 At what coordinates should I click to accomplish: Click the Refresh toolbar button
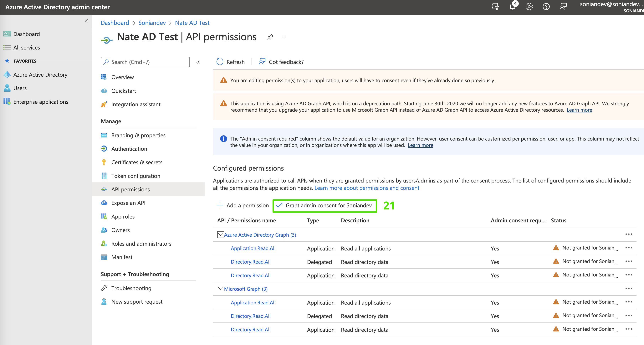pos(230,62)
